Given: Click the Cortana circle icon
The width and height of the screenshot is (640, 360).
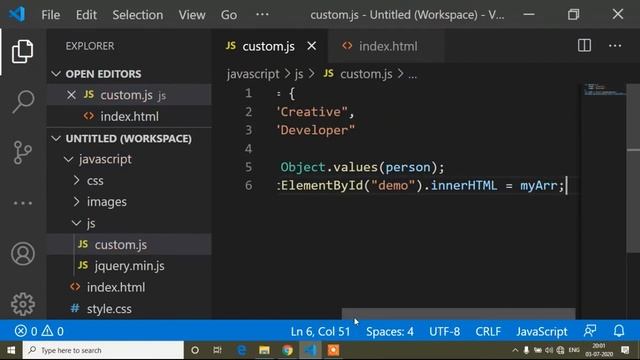Looking at the screenshot, I should click(x=195, y=350).
